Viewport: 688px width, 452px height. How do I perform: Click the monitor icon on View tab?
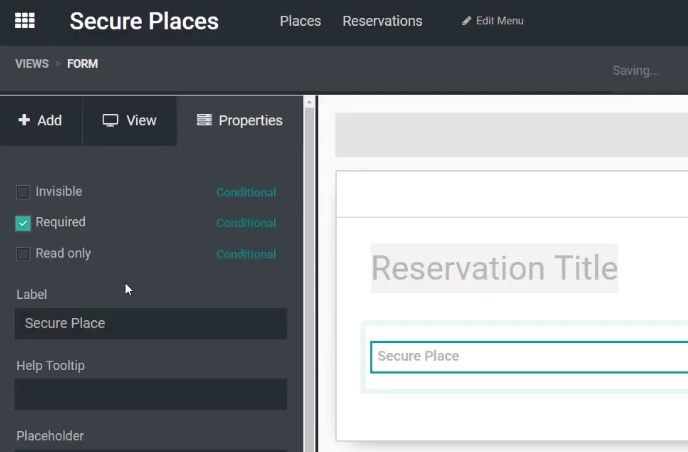pos(110,120)
